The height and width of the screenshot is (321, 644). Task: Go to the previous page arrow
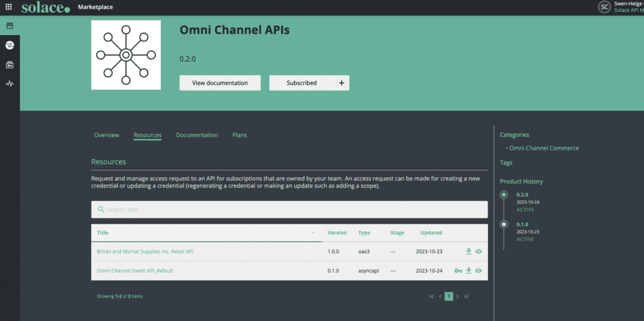click(440, 297)
